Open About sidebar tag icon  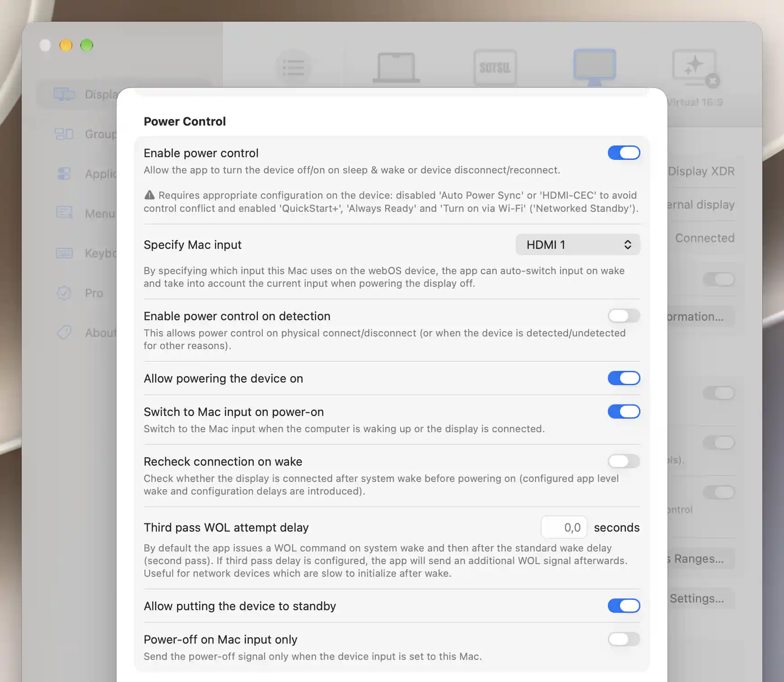click(x=64, y=332)
